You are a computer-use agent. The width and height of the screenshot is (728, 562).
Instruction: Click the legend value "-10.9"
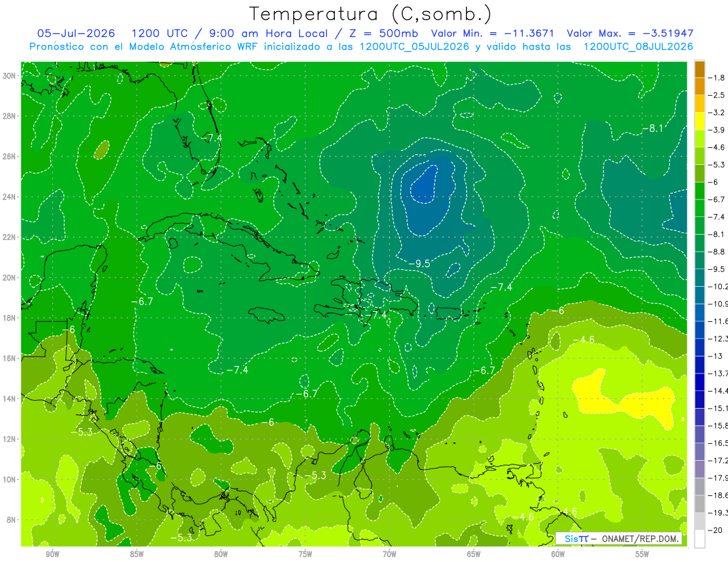tap(718, 304)
